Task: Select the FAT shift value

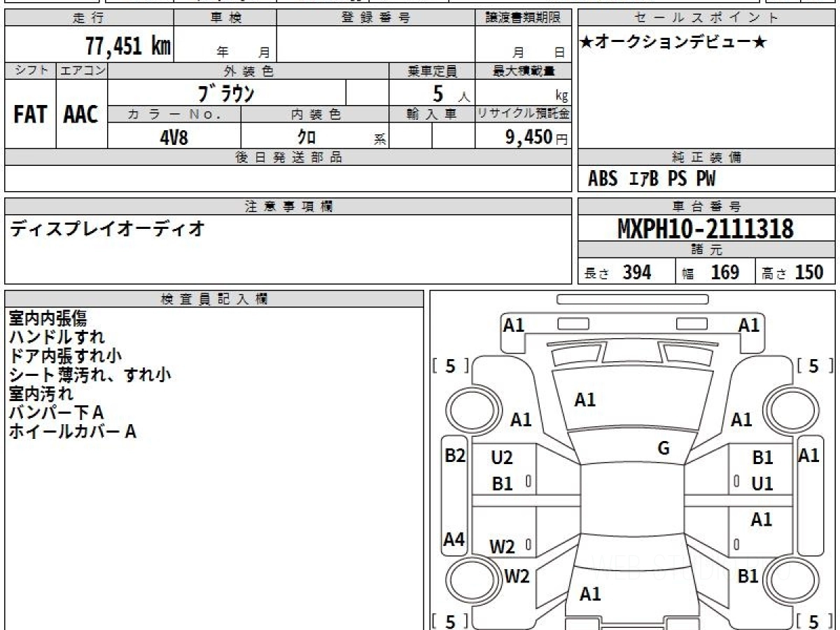Action: click(31, 115)
